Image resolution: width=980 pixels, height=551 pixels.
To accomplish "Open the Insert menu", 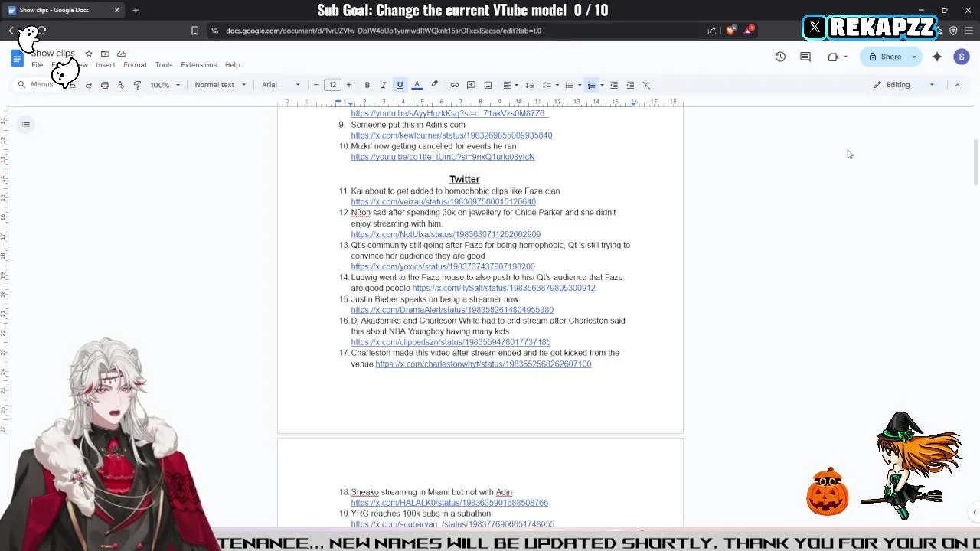I will pyautogui.click(x=106, y=65).
